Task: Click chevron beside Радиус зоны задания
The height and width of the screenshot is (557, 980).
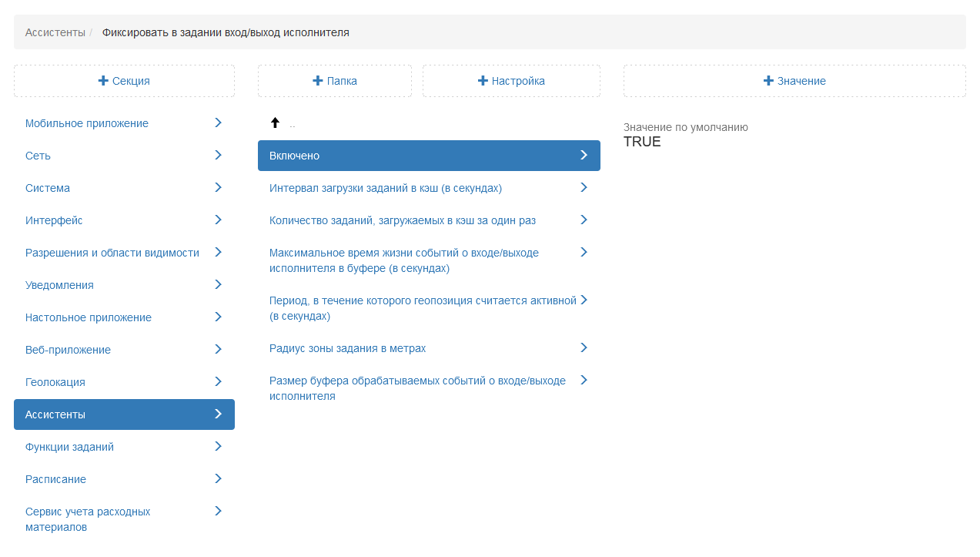Action: point(584,347)
